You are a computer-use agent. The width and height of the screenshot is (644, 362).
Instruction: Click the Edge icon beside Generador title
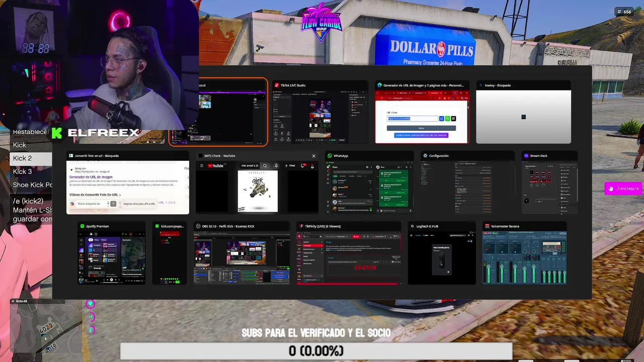point(380,85)
